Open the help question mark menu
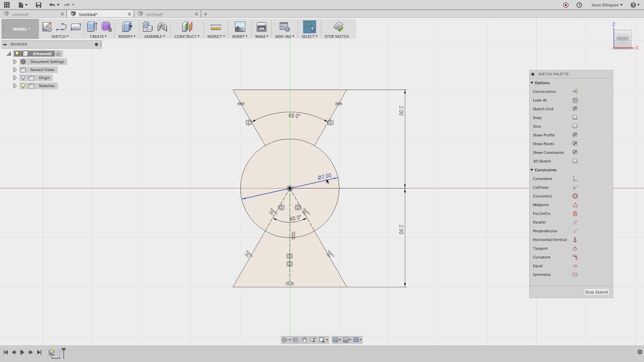The width and height of the screenshot is (644, 362). tap(635, 5)
